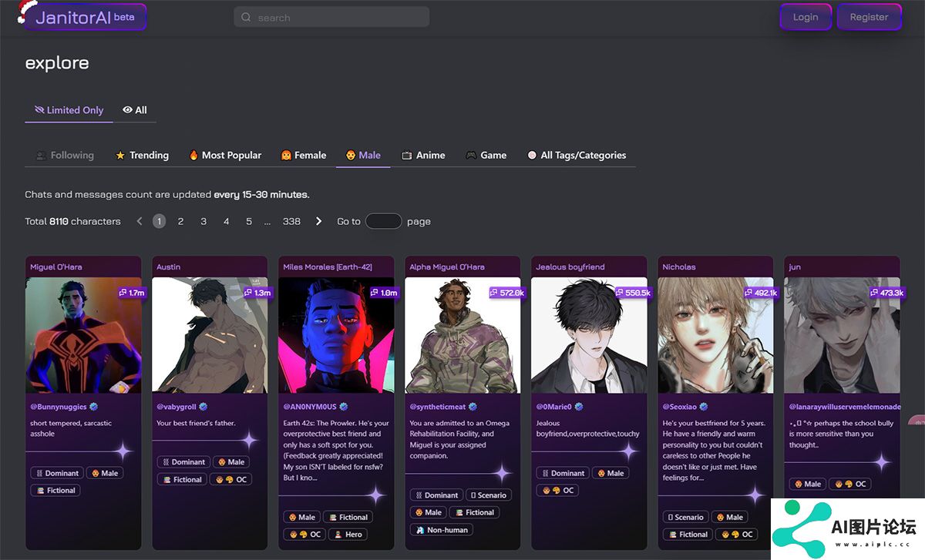Select page 1 in pagination
The image size is (925, 560).
(159, 221)
